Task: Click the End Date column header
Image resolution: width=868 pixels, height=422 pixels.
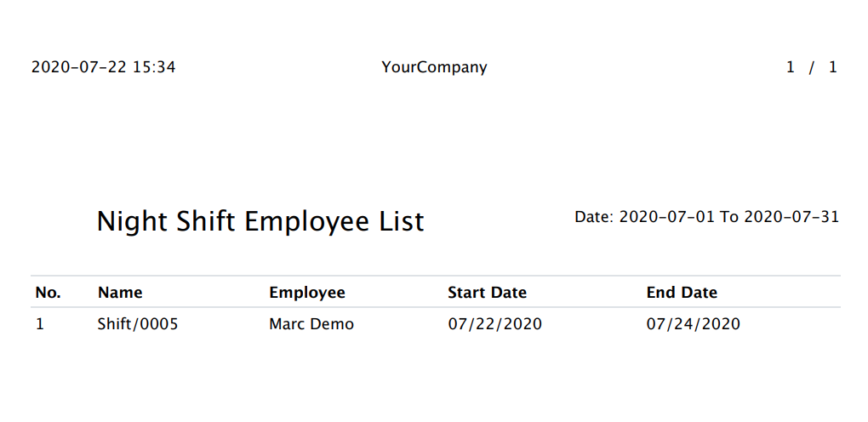Action: pos(682,293)
